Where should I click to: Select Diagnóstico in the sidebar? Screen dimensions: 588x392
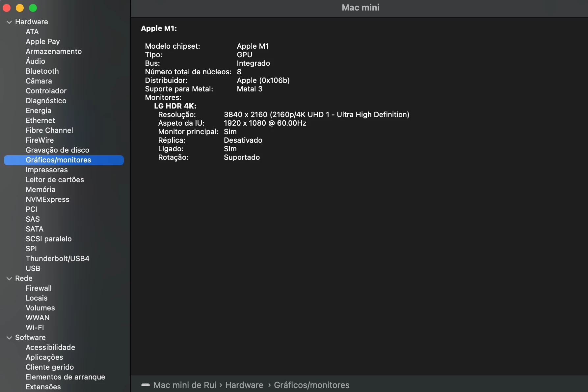pyautogui.click(x=46, y=101)
